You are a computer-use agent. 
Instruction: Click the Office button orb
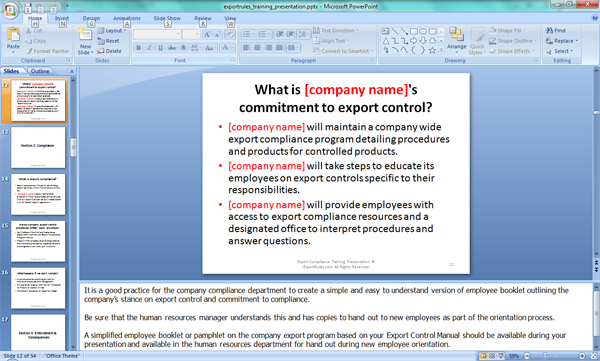coord(10,10)
